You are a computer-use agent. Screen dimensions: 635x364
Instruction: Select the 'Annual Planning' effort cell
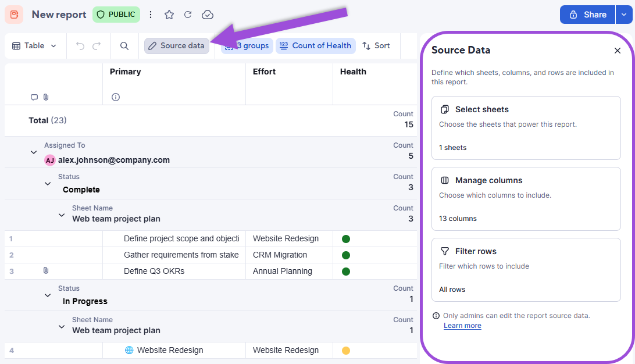click(289, 272)
